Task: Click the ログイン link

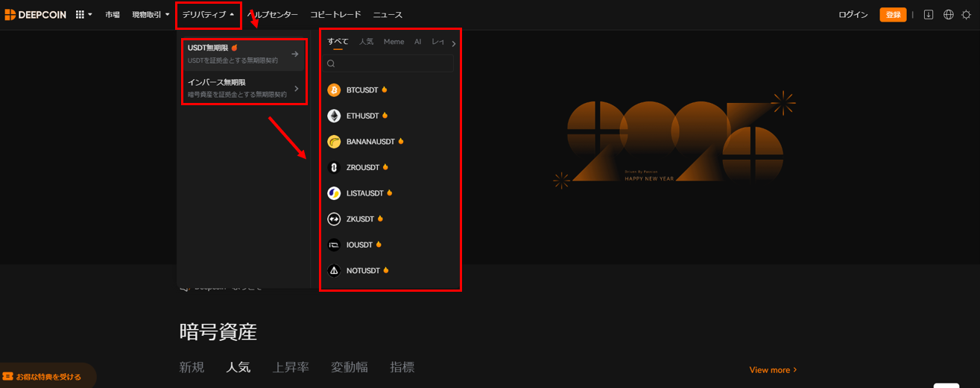Action: [853, 14]
